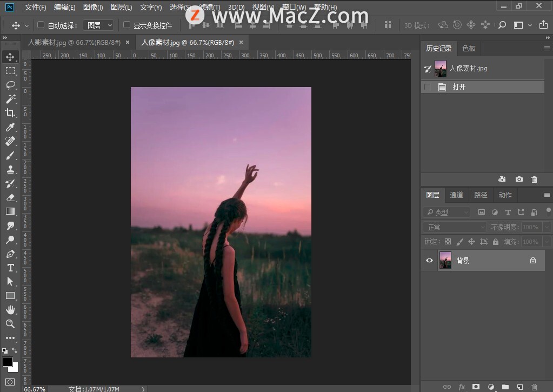Select the Gradient tool

tap(10, 211)
